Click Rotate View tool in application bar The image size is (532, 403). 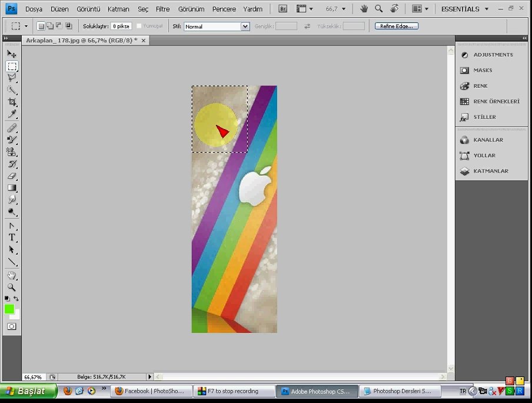tap(394, 9)
